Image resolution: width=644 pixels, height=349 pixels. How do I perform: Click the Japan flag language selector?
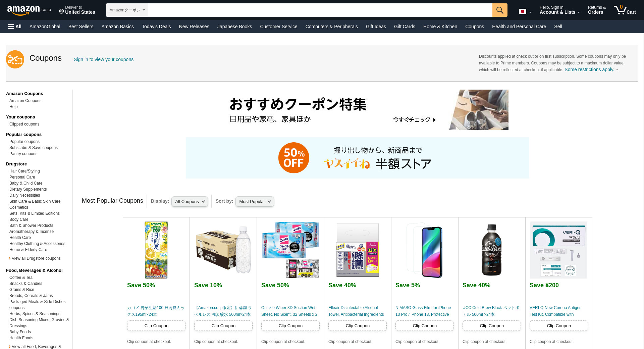525,12
